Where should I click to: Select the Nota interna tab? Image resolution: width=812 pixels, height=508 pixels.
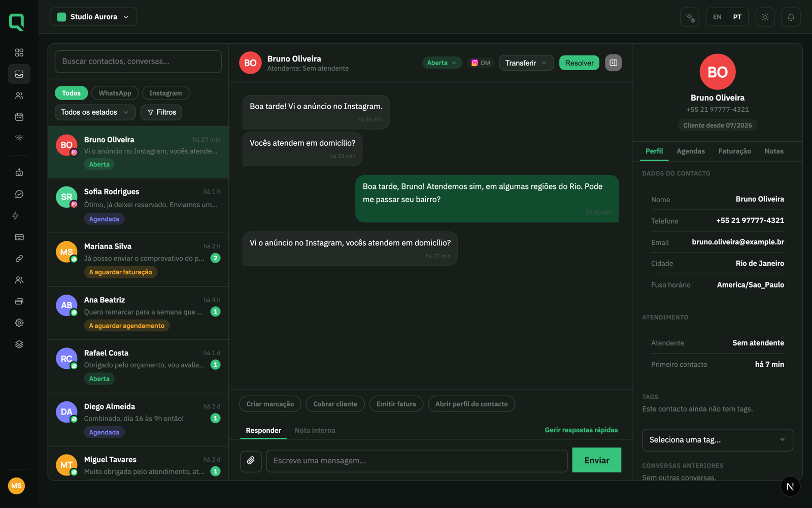315,430
